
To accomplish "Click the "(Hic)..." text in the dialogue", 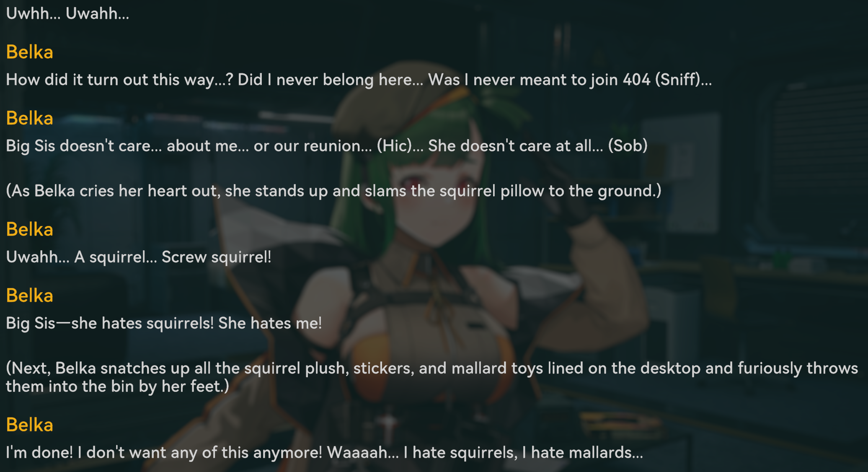I will 400,146.
